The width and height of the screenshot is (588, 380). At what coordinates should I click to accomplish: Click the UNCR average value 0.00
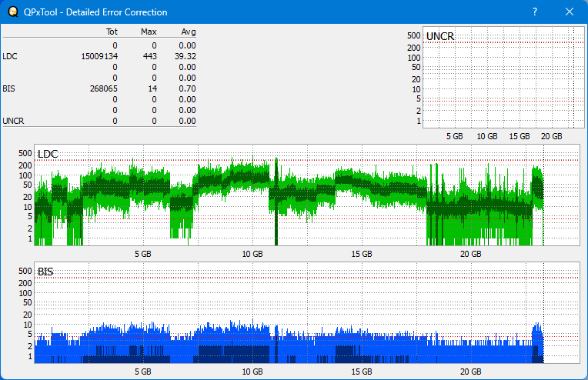tap(187, 121)
